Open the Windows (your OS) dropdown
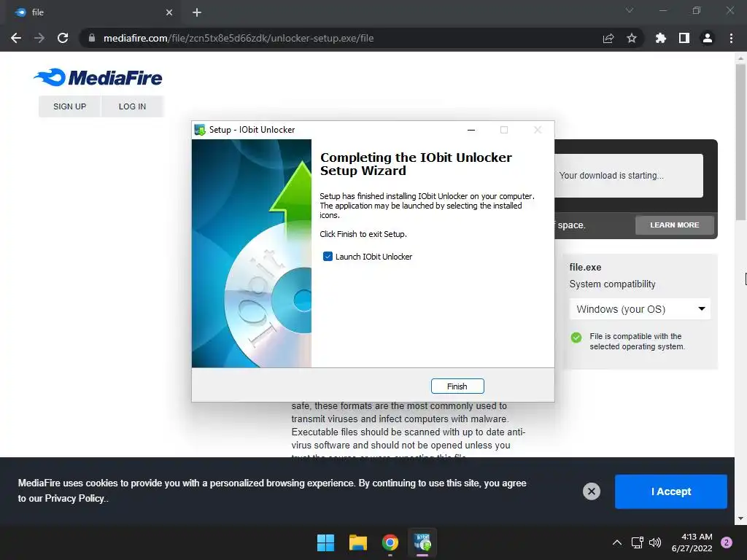The height and width of the screenshot is (560, 747). coord(640,309)
